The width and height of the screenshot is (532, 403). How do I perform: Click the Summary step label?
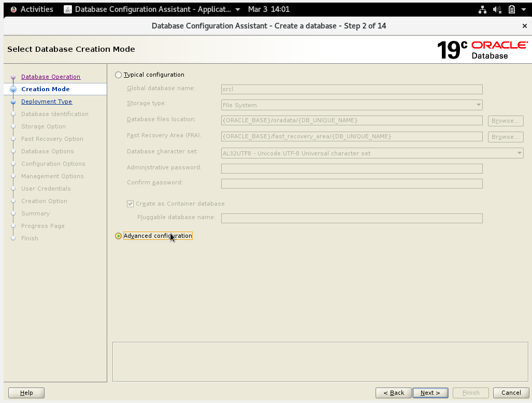pyautogui.click(x=35, y=213)
